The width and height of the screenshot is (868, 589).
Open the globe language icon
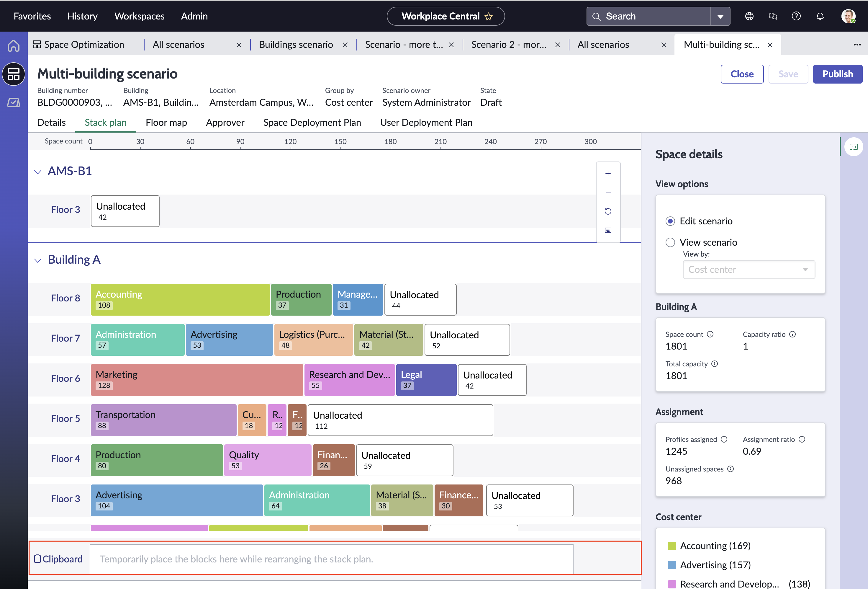(x=749, y=16)
